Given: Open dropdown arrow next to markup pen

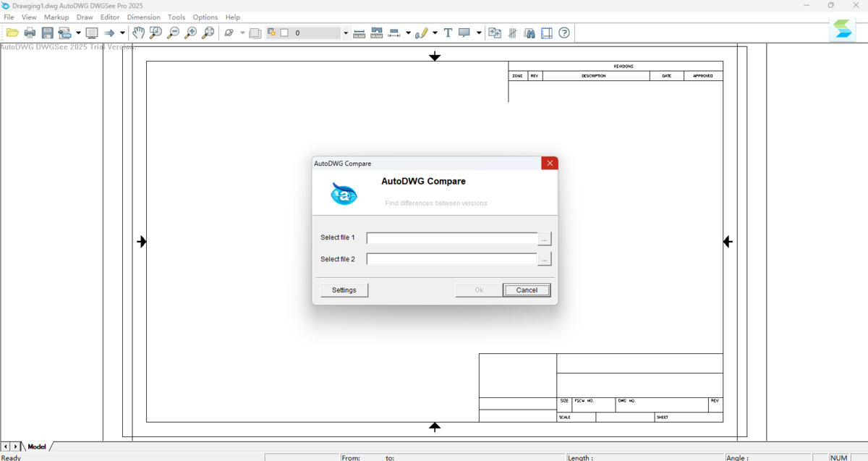Looking at the screenshot, I should [435, 33].
